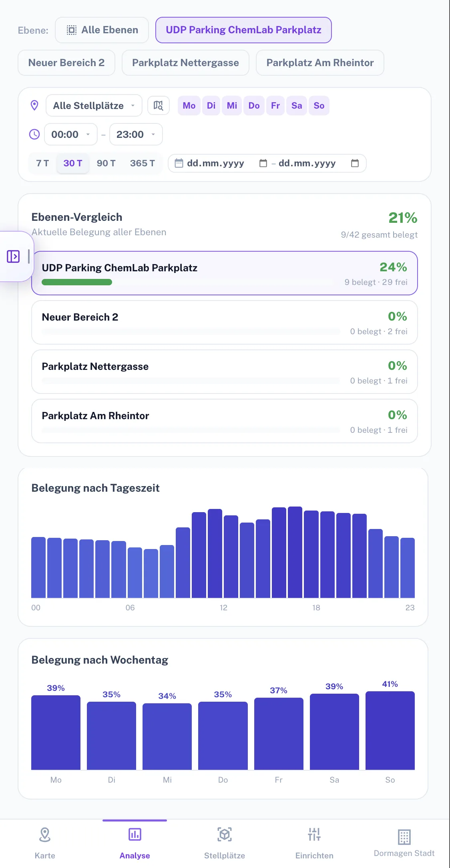Select the 90 T time range
Screen dimensions: 450x868
[x=106, y=163]
